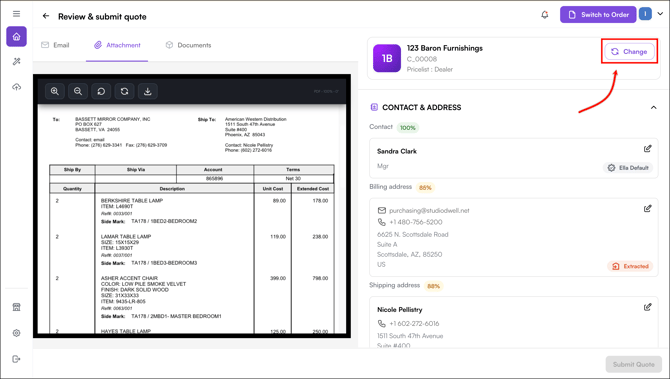Click the cloud upload sidebar icon
Image resolution: width=670 pixels, height=379 pixels.
[16, 87]
